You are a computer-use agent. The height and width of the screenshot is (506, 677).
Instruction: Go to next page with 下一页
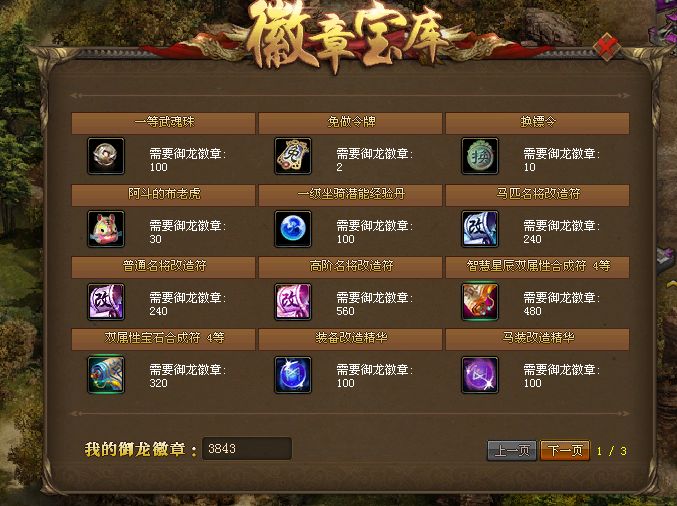pos(565,451)
